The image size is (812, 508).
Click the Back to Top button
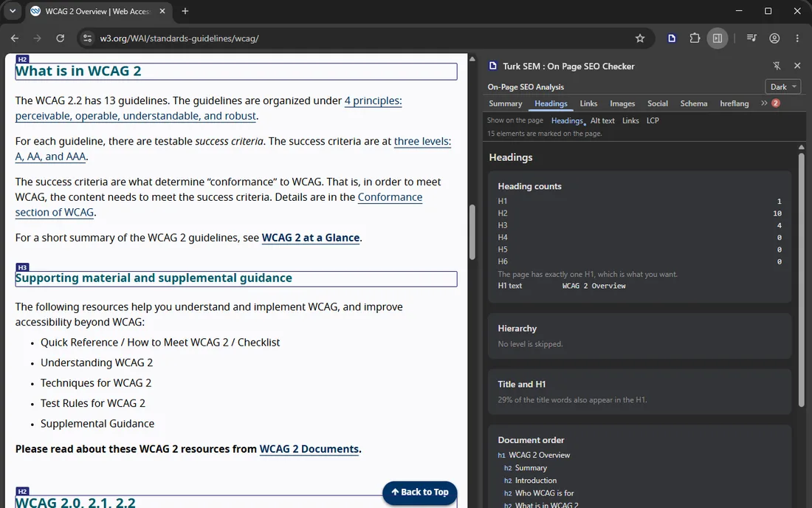(419, 492)
